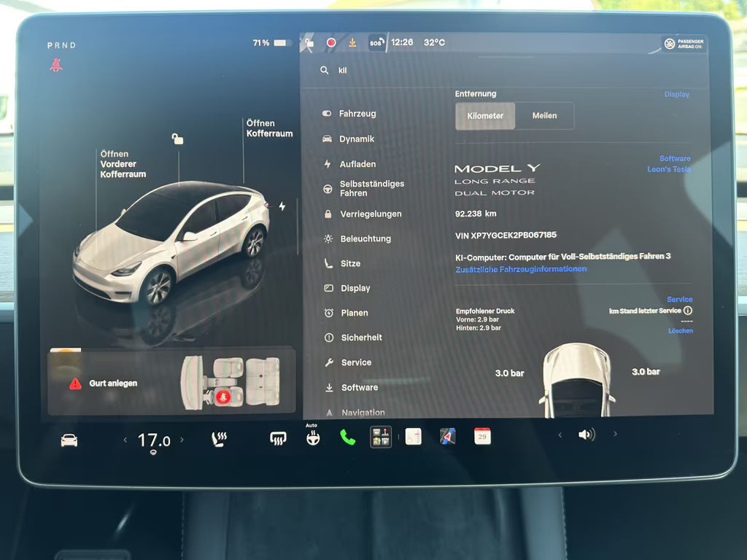747x560 pixels.
Task: Tap the Gurt anlegen seatbelt warning card
Action: pos(171,383)
